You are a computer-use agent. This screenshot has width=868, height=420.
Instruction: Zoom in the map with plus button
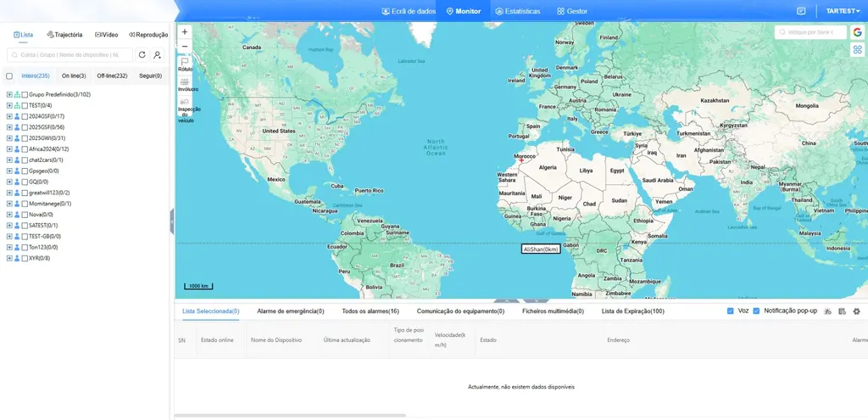click(x=185, y=31)
